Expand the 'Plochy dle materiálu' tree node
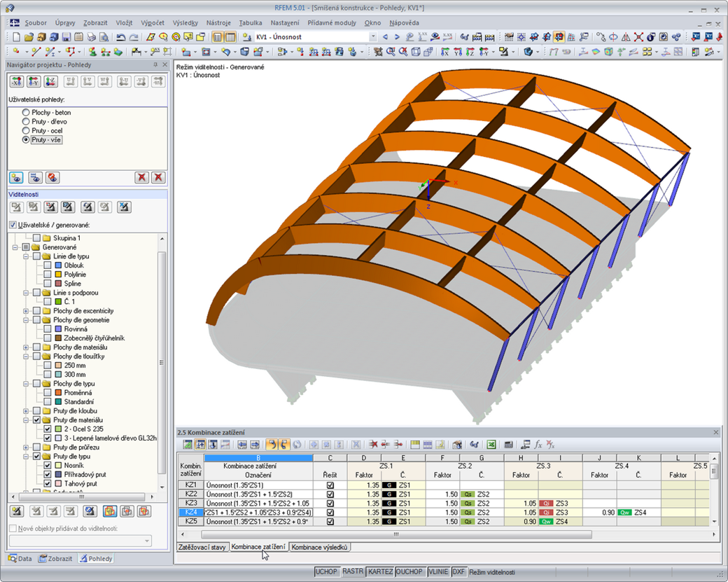 27,347
